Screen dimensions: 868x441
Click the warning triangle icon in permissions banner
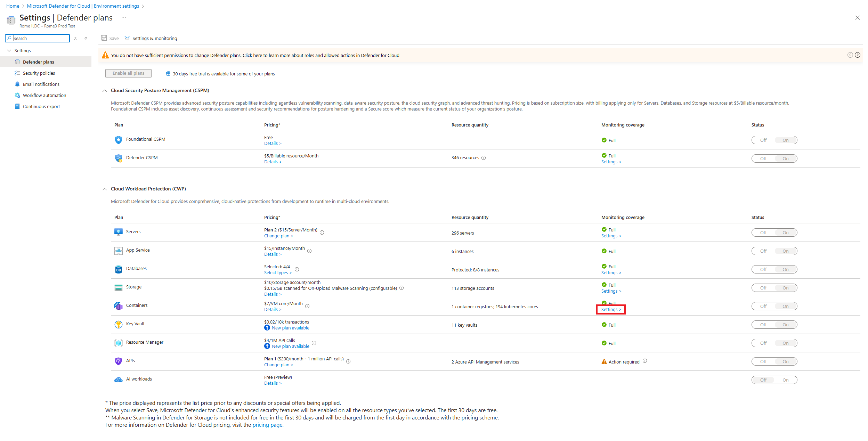(105, 55)
